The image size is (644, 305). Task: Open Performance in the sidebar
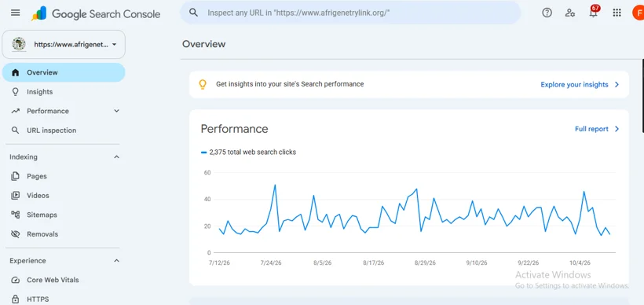(64, 111)
